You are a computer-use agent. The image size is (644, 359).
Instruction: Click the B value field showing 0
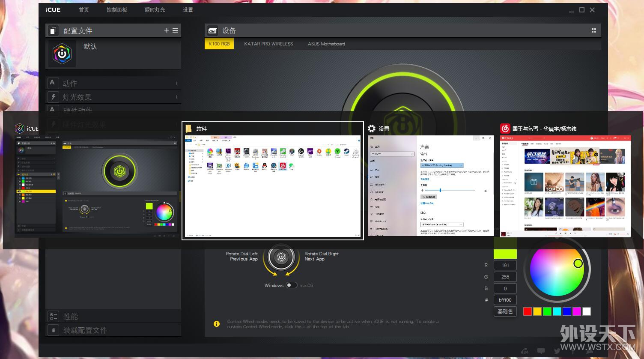tap(505, 288)
